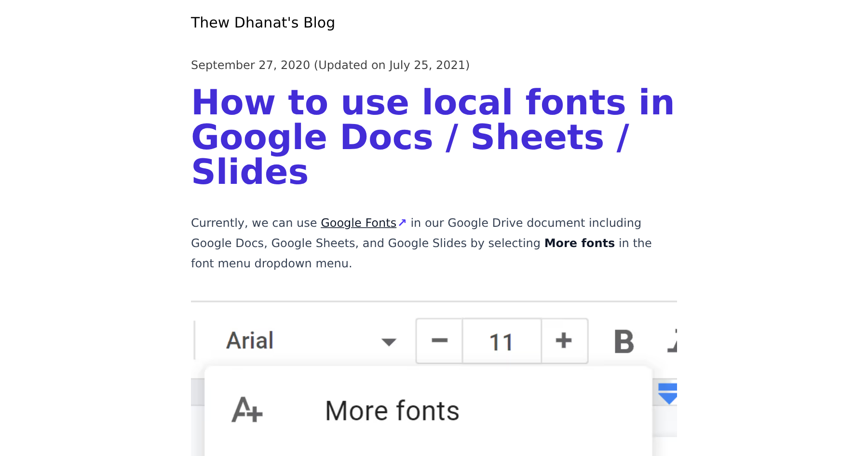Image resolution: width=868 pixels, height=456 pixels.
Task: Open the font family dropdown arrow
Action: coord(389,341)
